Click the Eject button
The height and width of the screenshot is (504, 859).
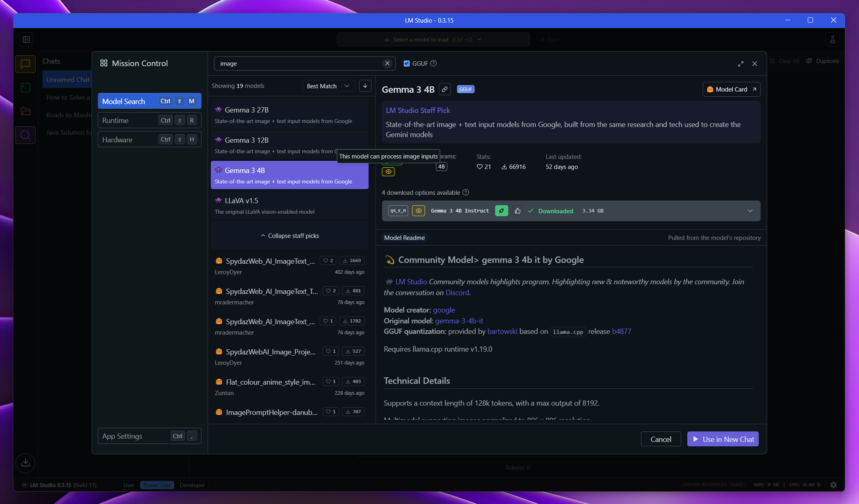pyautogui.click(x=549, y=40)
